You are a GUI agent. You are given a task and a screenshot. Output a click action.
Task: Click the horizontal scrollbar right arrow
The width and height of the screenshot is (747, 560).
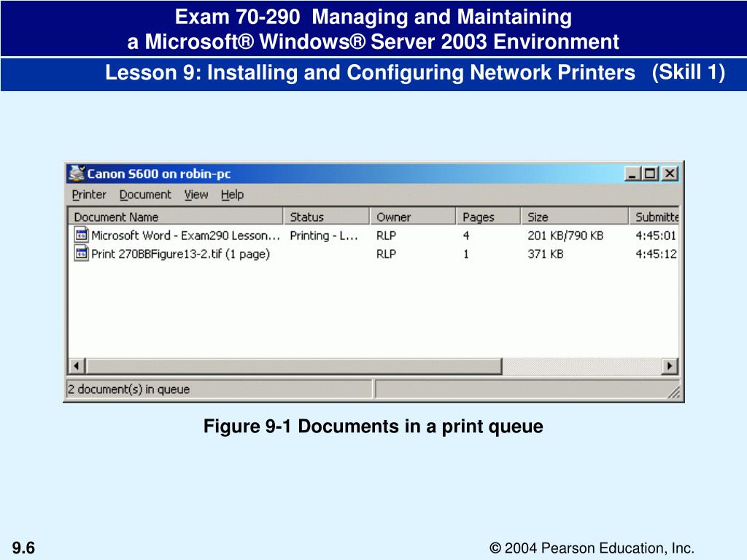coord(670,366)
